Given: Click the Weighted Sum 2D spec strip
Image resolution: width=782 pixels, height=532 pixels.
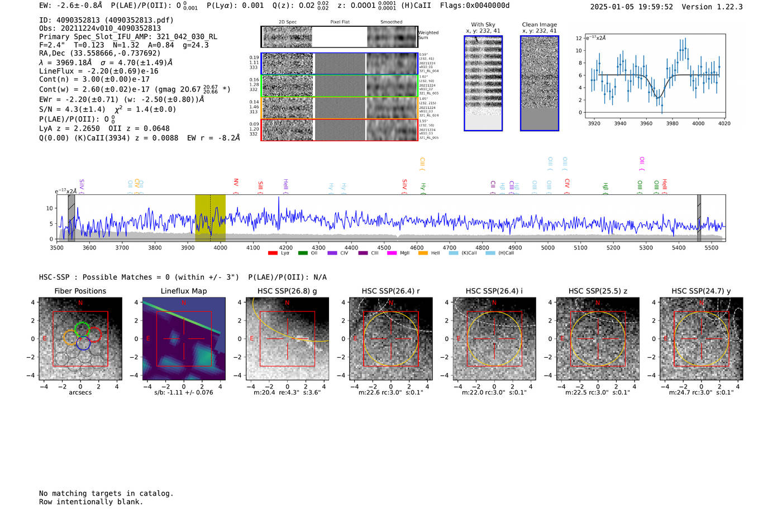Looking at the screenshot, I should click(340, 37).
